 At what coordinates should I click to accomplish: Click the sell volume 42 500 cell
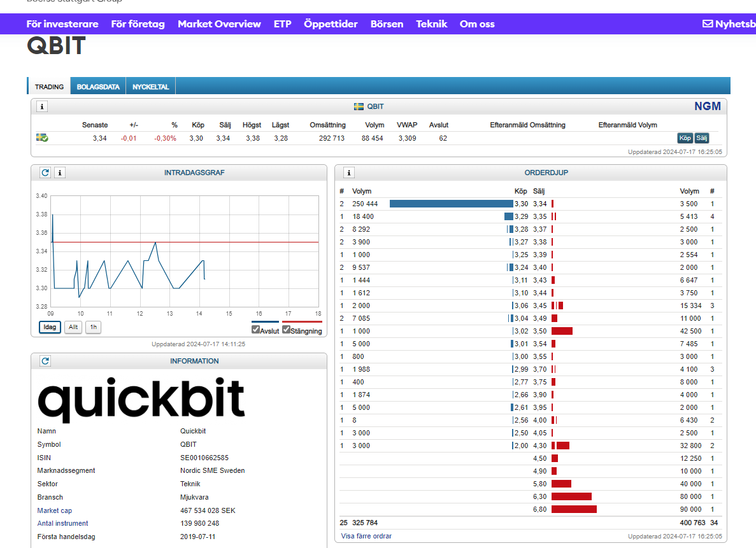coord(691,331)
